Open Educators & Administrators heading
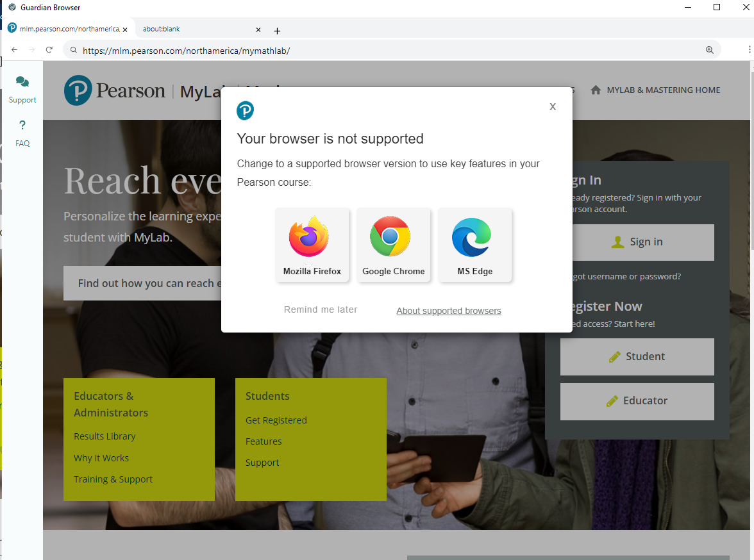This screenshot has width=754, height=560. pyautogui.click(x=111, y=404)
